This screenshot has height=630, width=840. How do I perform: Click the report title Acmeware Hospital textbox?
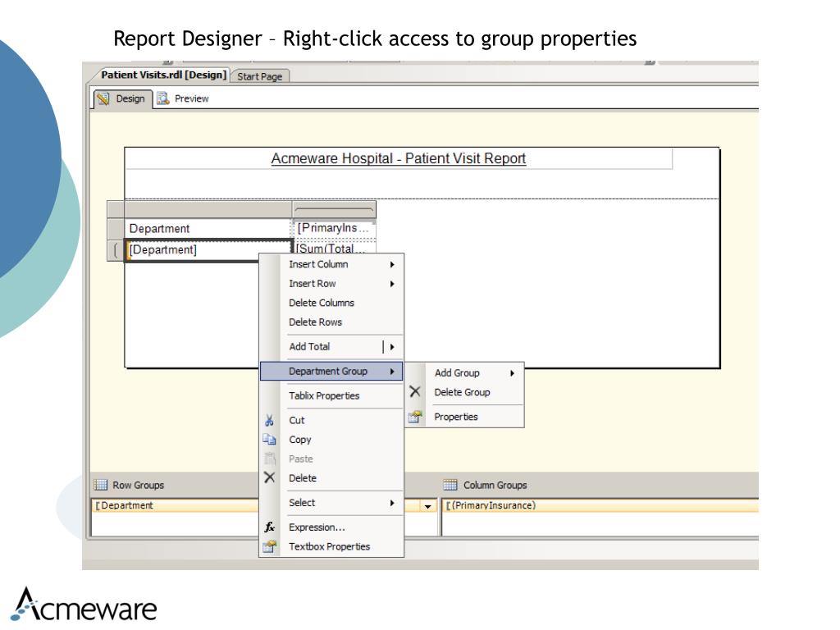[399, 158]
